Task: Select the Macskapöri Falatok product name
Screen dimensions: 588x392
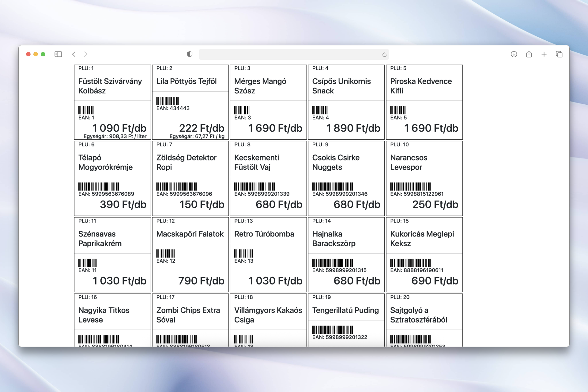Action: [x=190, y=234]
